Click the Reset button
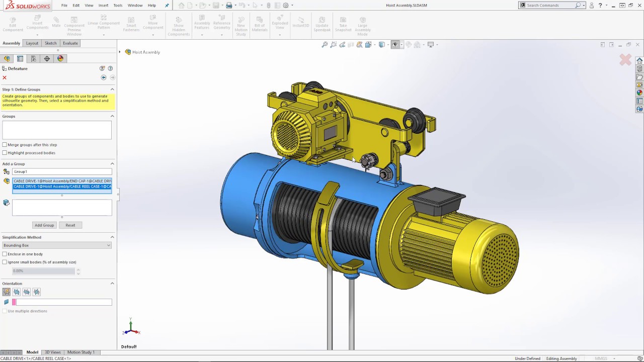Screen dimensions: 644x362 pos(70,225)
